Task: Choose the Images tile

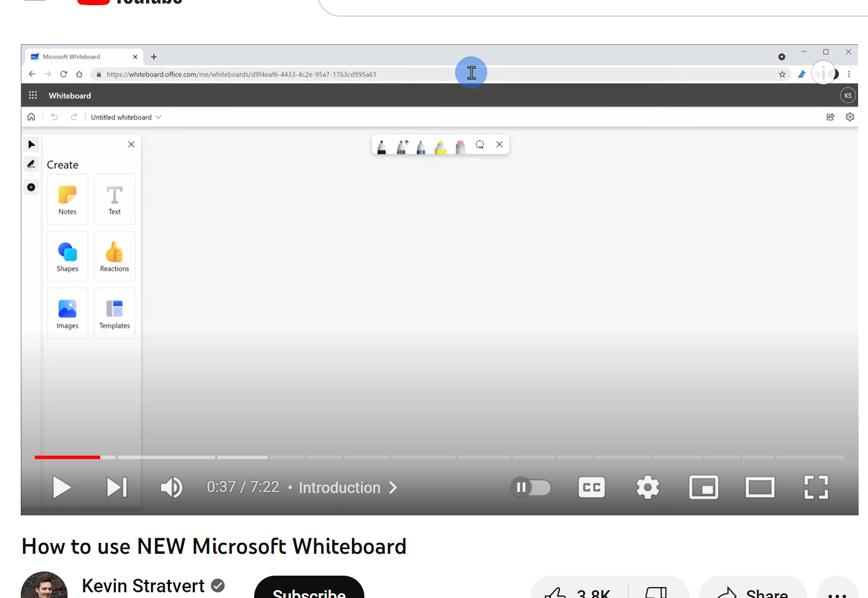Action: 68,314
